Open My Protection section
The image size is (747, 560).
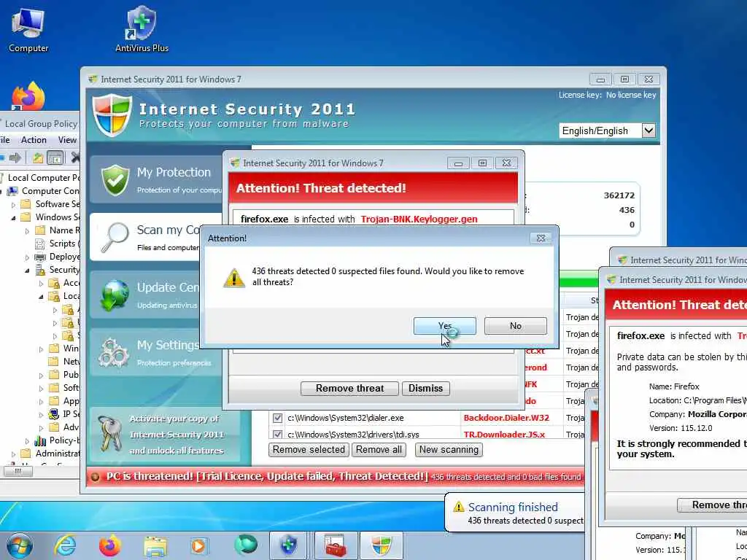[x=158, y=179]
